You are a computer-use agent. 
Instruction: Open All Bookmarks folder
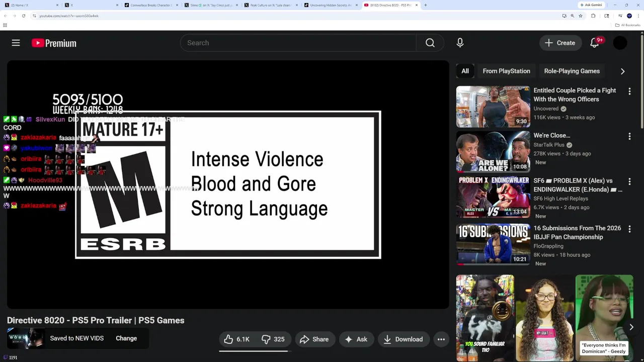coord(627,25)
